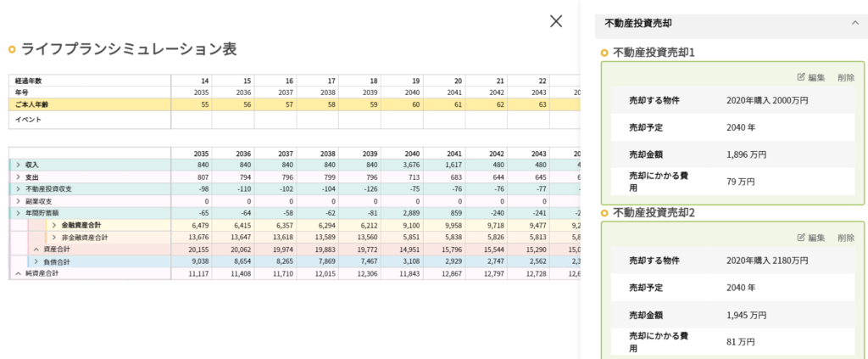Expand the 支出 row

coord(18,177)
